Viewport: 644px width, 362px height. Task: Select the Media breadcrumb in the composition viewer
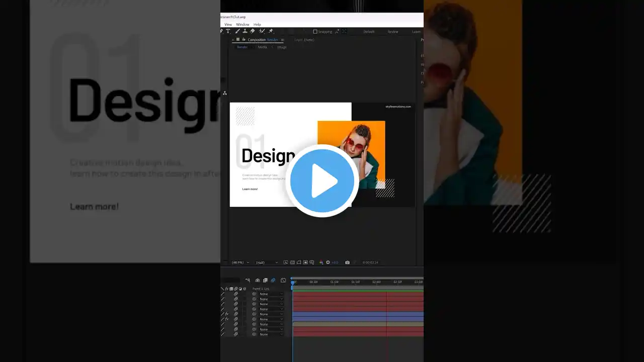[x=263, y=47]
